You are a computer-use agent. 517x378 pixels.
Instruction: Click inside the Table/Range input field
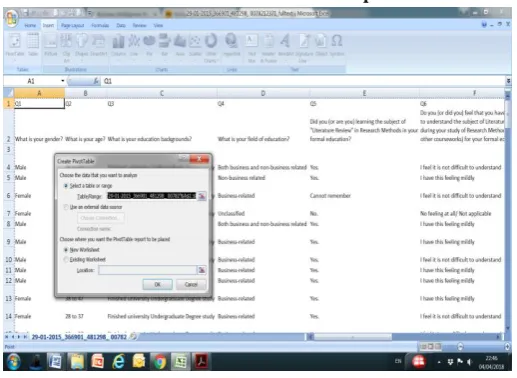tap(152, 196)
